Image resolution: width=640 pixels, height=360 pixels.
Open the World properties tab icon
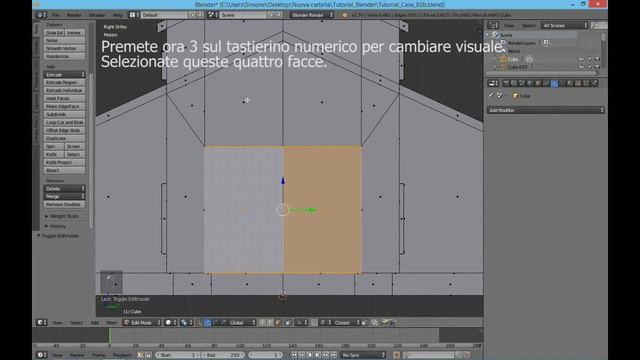tap(530, 83)
